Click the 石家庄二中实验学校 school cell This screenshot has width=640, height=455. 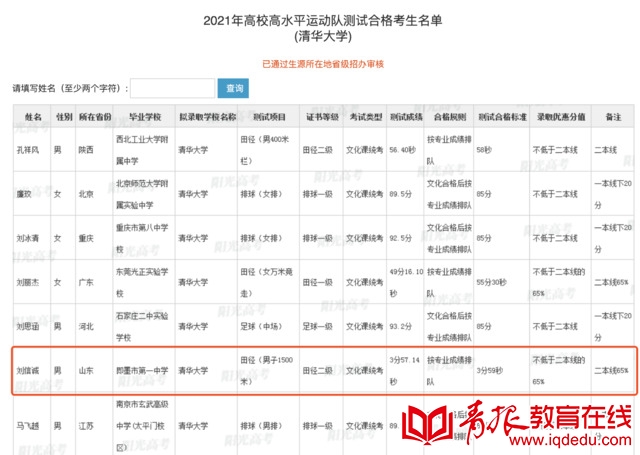point(142,326)
